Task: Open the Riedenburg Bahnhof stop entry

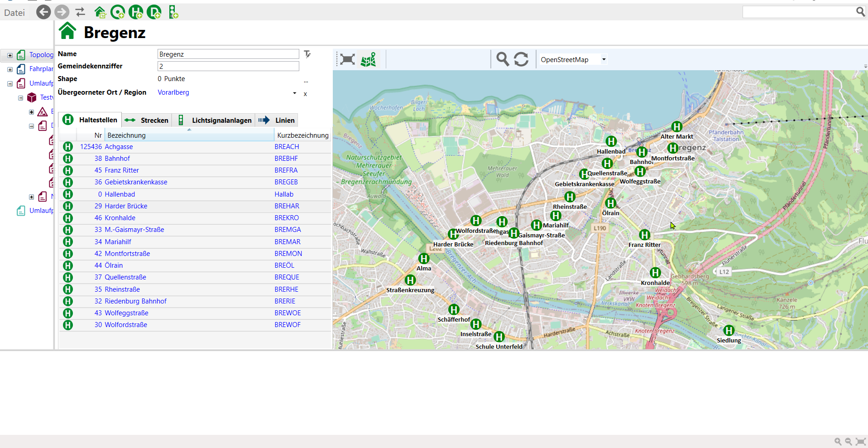Action: pyautogui.click(x=135, y=301)
